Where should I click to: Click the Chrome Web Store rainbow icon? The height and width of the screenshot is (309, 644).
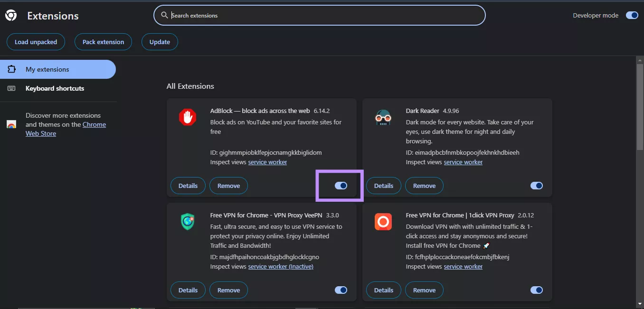tap(11, 124)
